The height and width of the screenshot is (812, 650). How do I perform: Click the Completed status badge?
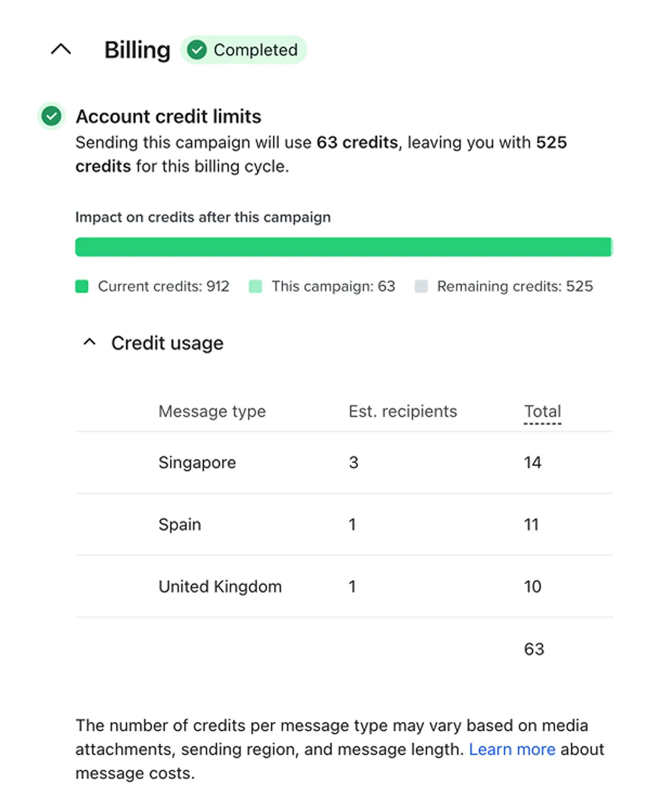click(244, 50)
